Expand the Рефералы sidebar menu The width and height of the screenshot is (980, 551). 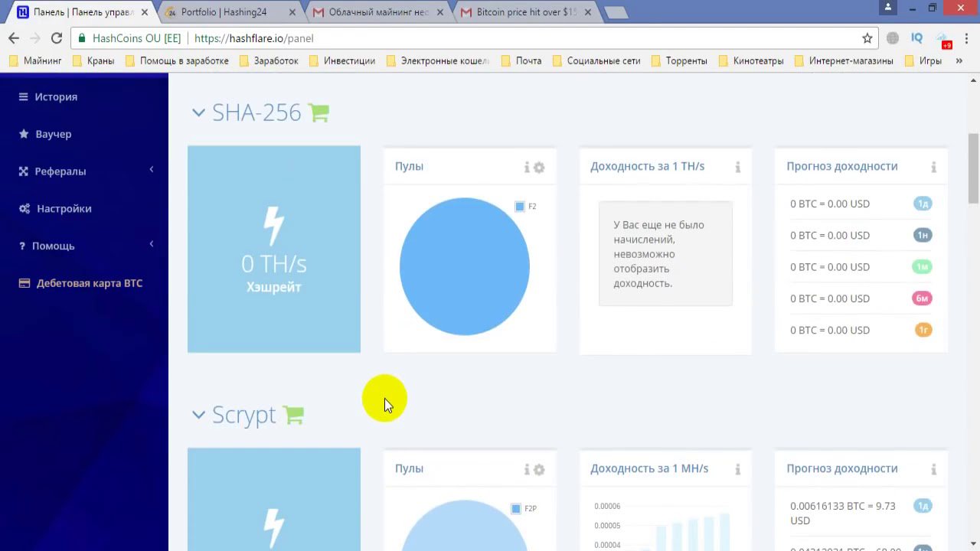(84, 171)
